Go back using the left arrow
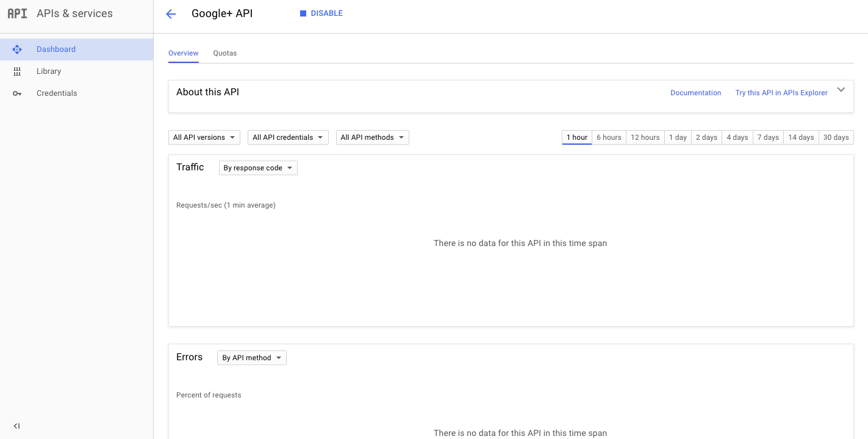This screenshot has width=868, height=439. [x=171, y=14]
